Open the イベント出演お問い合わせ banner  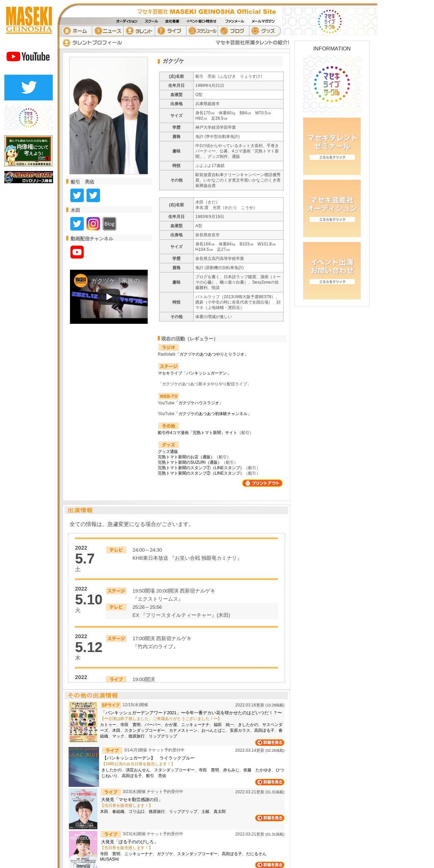pyautogui.click(x=332, y=271)
